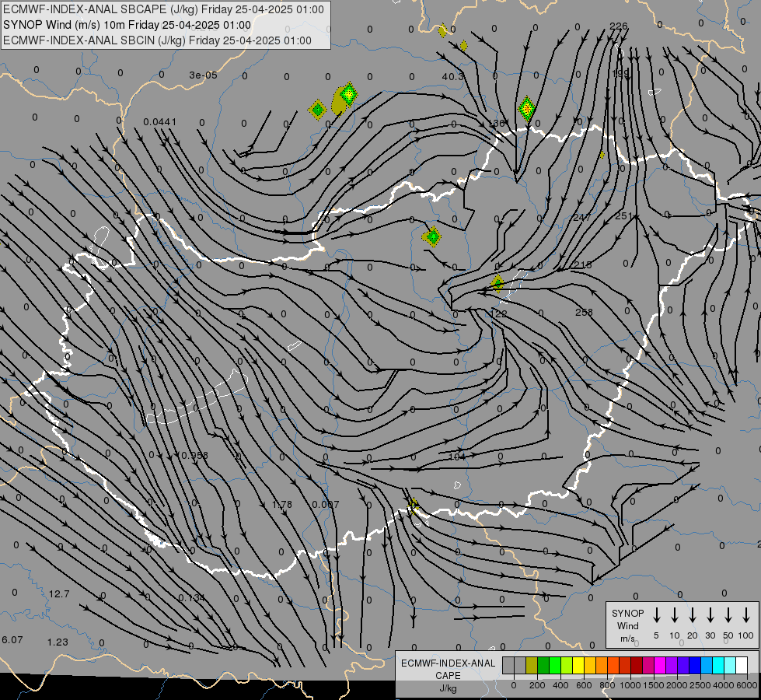761x700 pixels.
Task: Click the '3e-05' value on the map
Action: click(x=204, y=75)
